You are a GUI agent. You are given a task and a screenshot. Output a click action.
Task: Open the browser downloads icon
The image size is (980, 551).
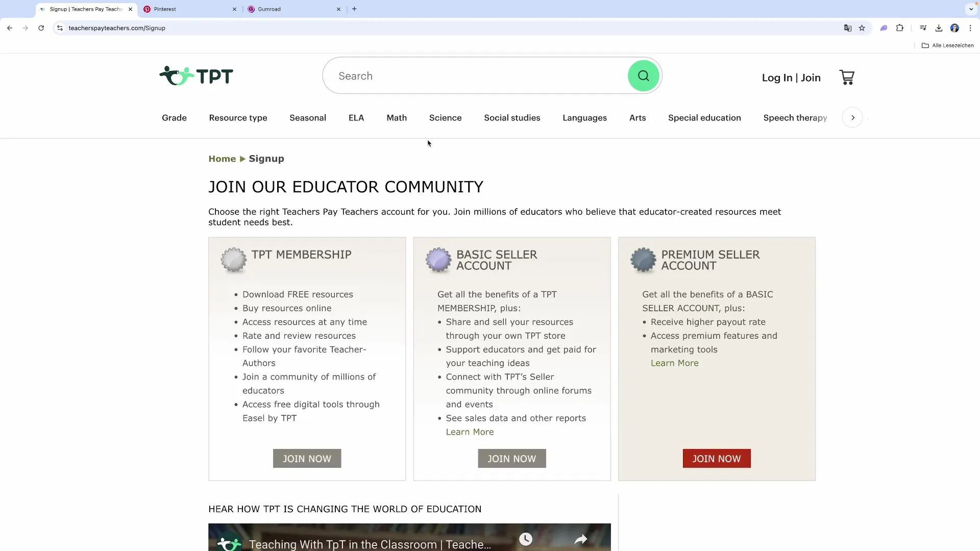[939, 28]
